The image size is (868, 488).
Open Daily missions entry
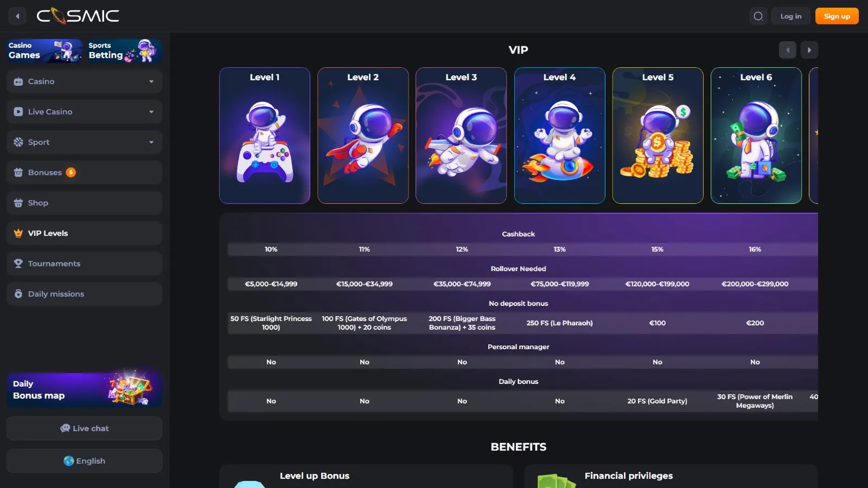pyautogui.click(x=84, y=294)
